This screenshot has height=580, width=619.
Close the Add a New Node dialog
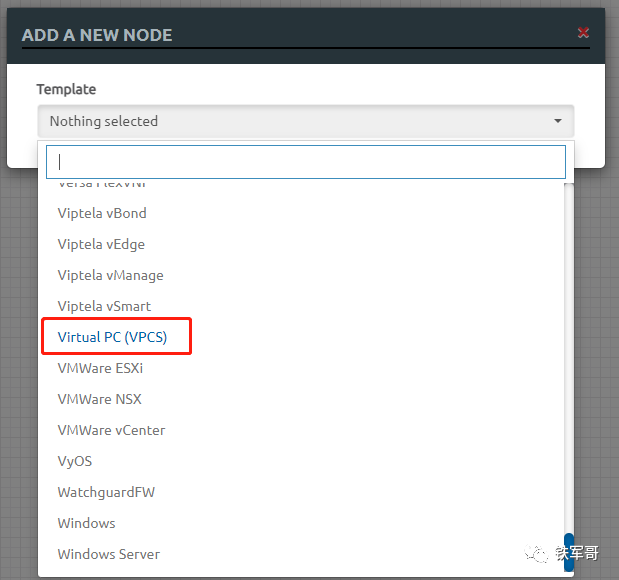click(583, 32)
